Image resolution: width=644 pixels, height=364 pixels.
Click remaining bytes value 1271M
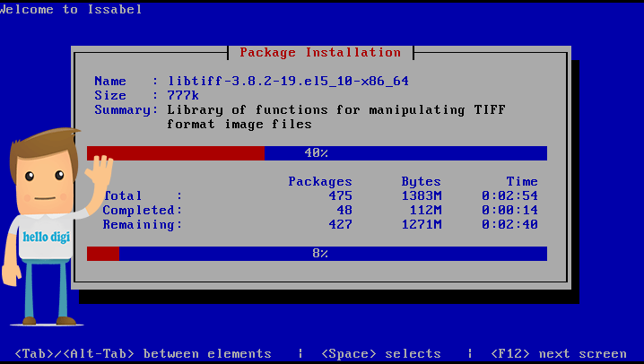click(x=422, y=224)
